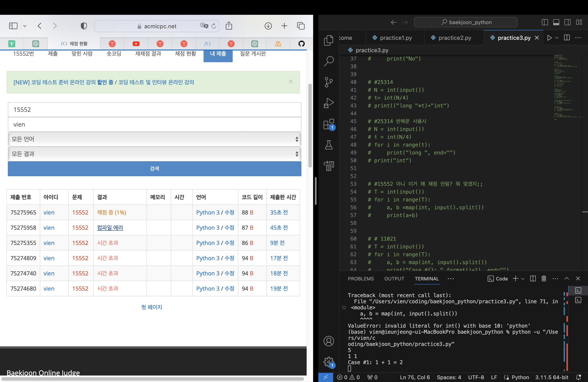Click the user ID field containing vien
Viewport: 588px width, 382px height.
154,124
